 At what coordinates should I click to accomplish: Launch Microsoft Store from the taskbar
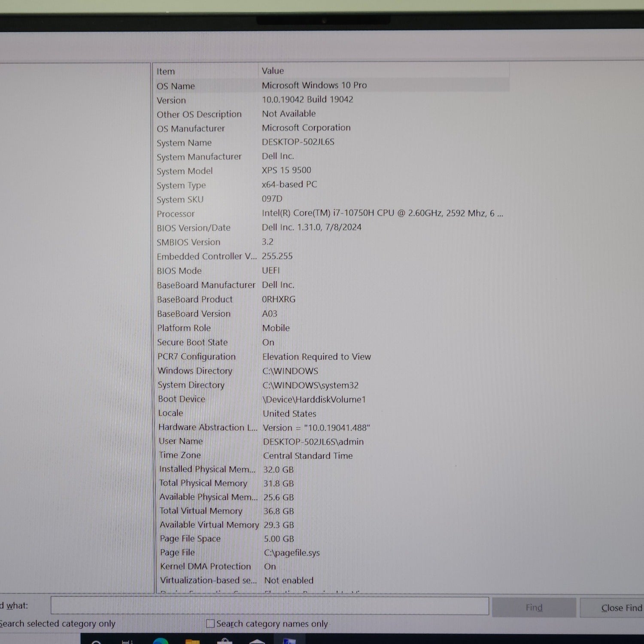point(225,641)
